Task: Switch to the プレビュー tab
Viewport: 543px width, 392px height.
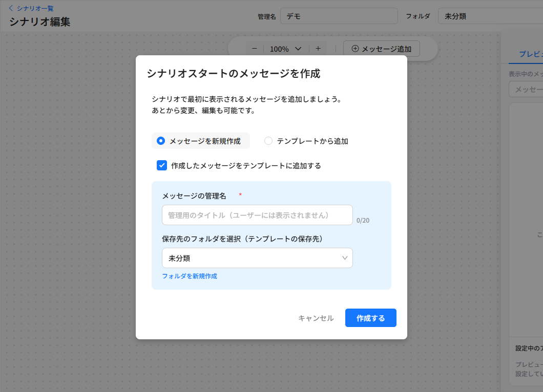Action: click(x=530, y=54)
